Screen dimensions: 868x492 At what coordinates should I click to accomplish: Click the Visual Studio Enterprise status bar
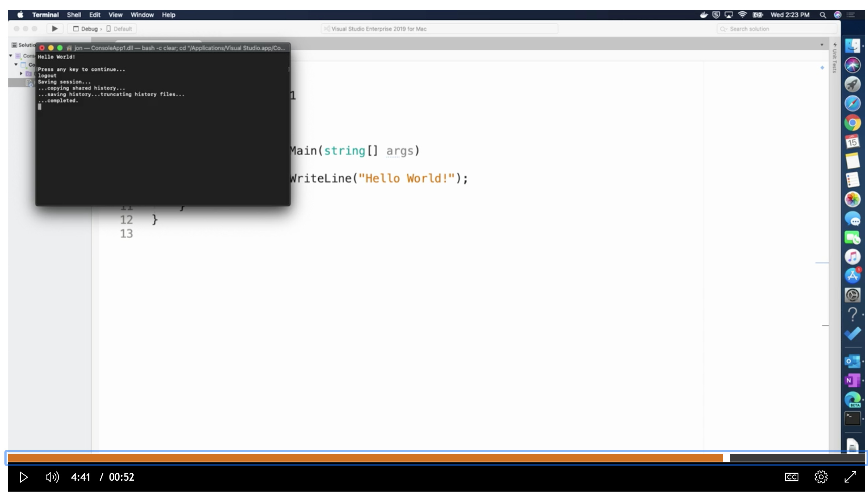(439, 29)
